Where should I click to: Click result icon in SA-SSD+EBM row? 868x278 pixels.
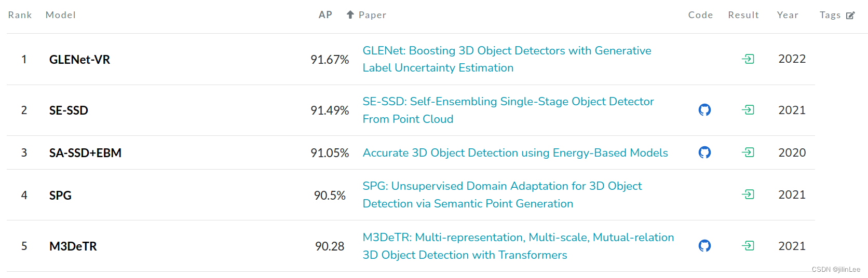[x=748, y=152]
